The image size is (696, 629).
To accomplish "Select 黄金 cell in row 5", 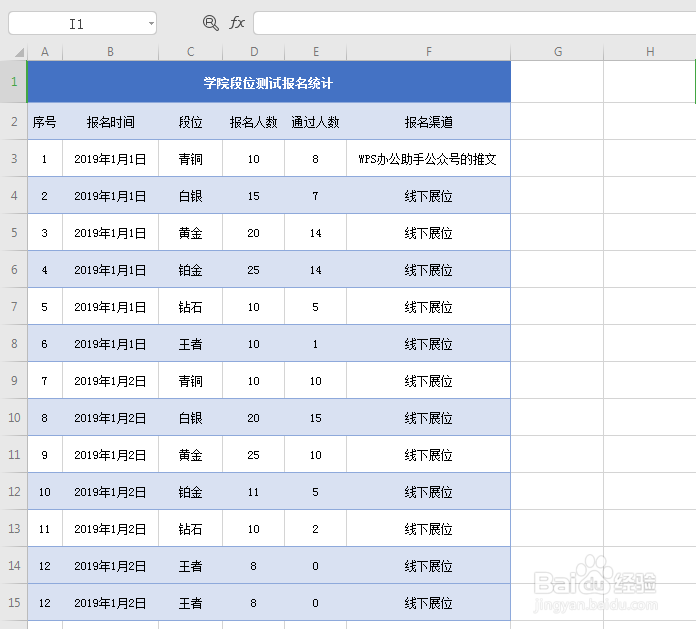I will [x=190, y=233].
